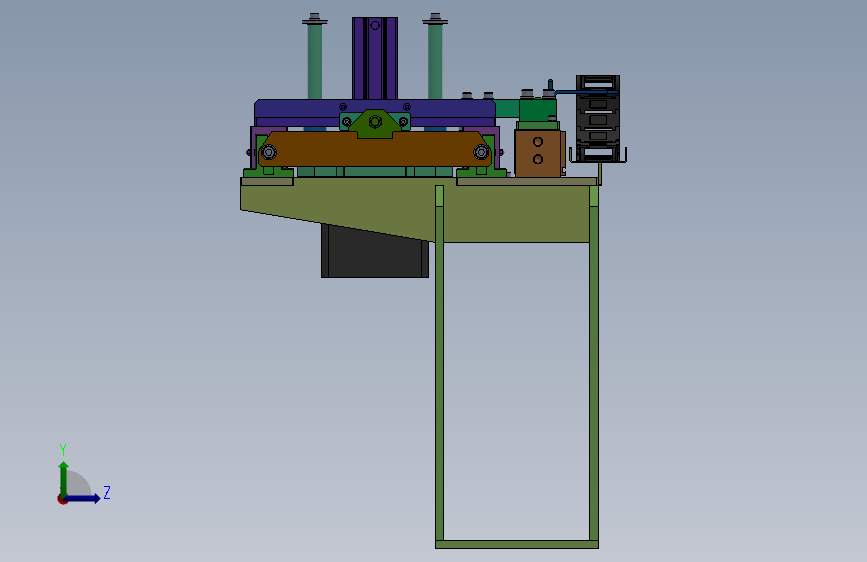Screen dimensions: 867x562
Task: Select the left vertical leg of the support frame
Action: (440, 363)
